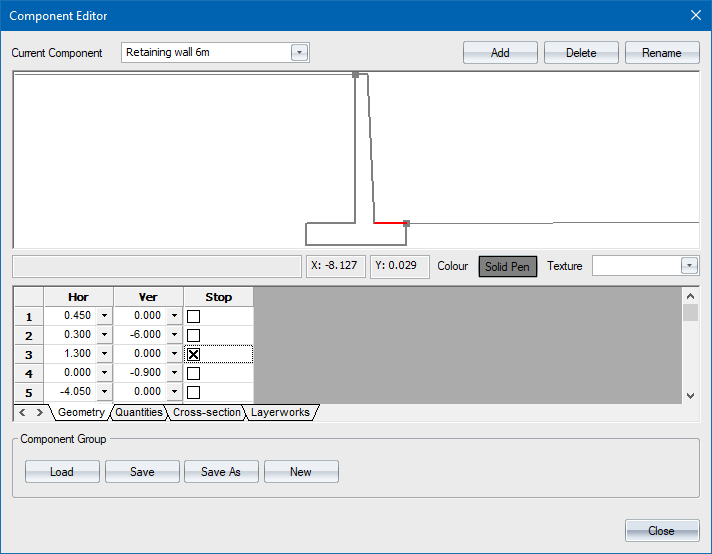
Task: Open the Current Component dropdown
Action: (299, 53)
